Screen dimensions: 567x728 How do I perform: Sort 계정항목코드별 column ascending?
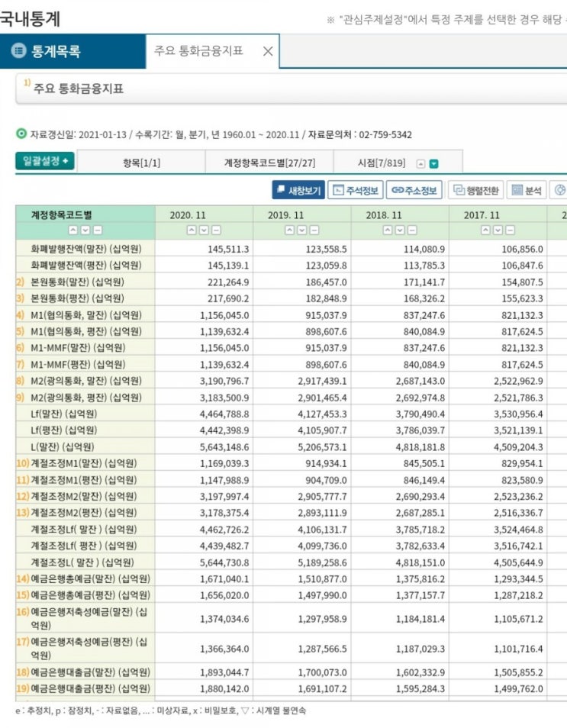click(x=73, y=230)
